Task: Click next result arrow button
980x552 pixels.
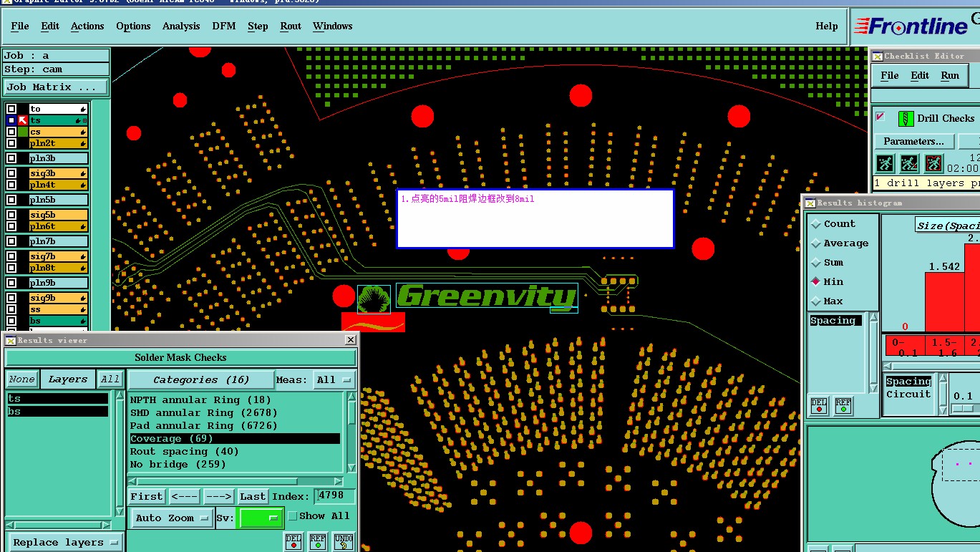Action: click(218, 496)
